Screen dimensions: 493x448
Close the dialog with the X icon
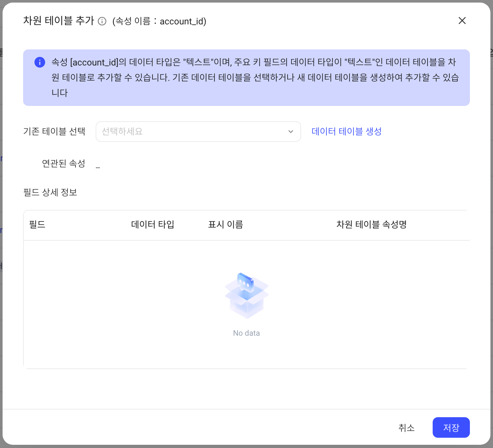[462, 21]
